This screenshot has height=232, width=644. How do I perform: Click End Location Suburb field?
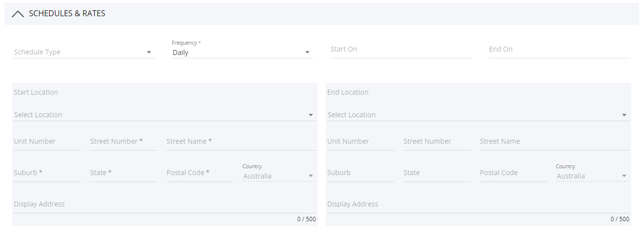361,173
